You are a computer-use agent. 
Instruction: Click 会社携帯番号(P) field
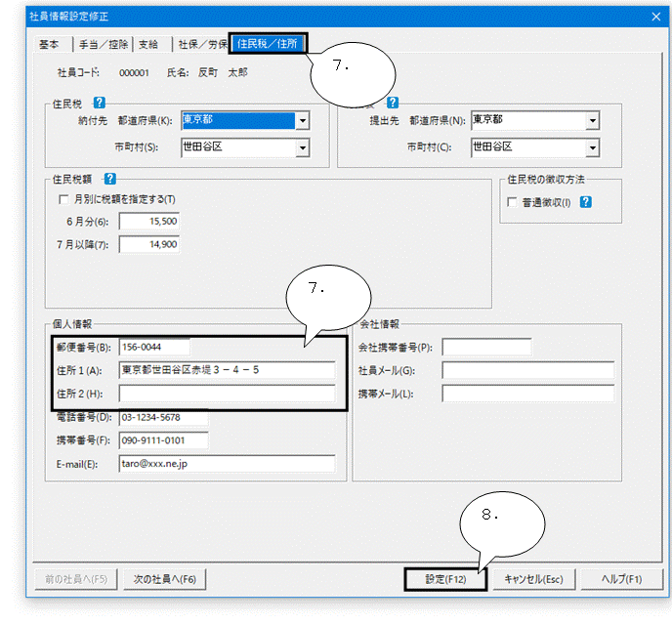(486, 347)
